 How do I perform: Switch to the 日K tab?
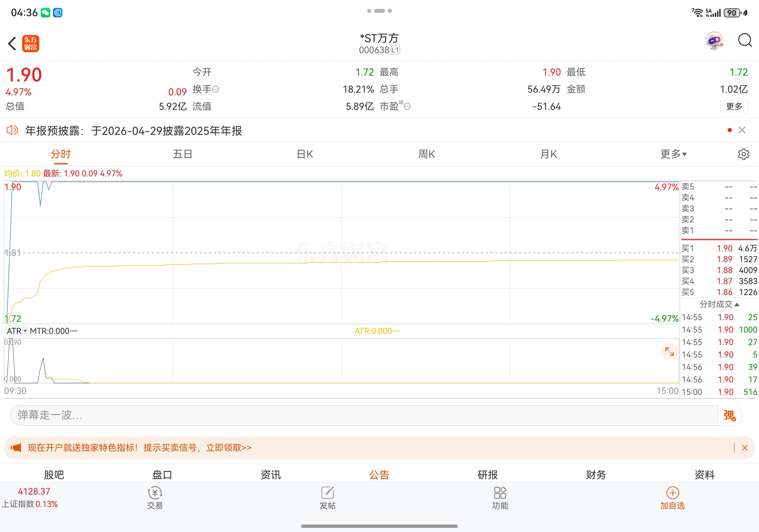305,154
